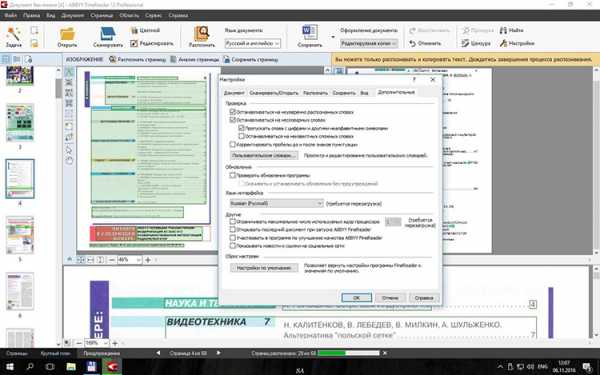Launch the Задача wand icon
The width and height of the screenshot is (600, 375).
tap(13, 34)
